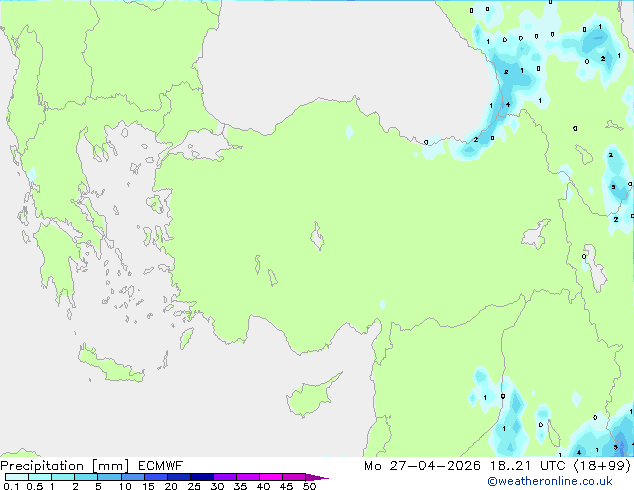
Task: Click the above-50 mm arrow tip of legend
Action: click(317, 477)
